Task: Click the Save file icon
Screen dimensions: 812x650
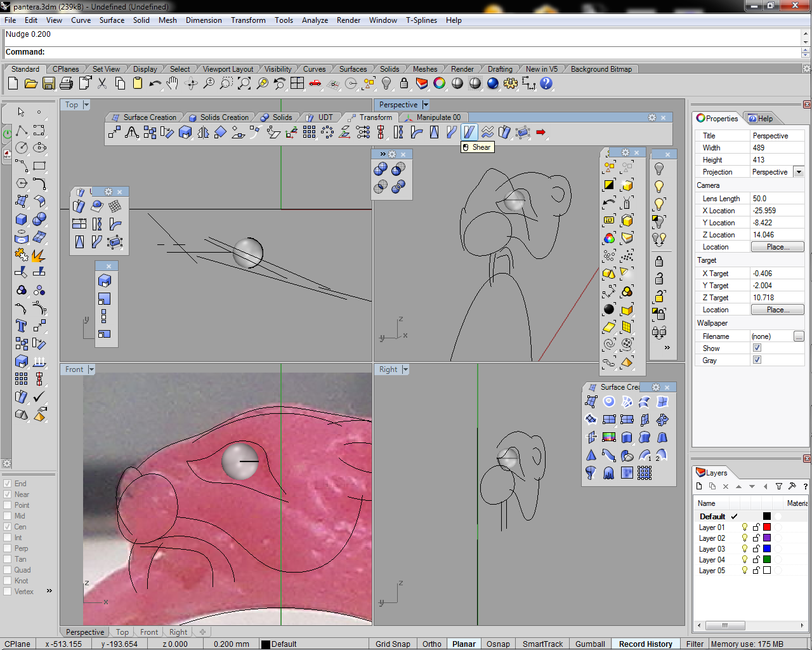Action: (x=49, y=83)
